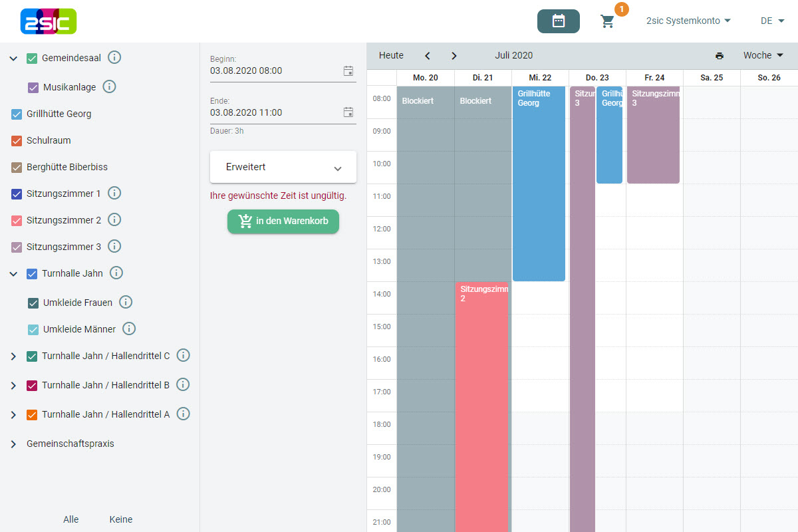This screenshot has width=798, height=532.
Task: Toggle the Schulraum checkbox
Action: tap(17, 141)
